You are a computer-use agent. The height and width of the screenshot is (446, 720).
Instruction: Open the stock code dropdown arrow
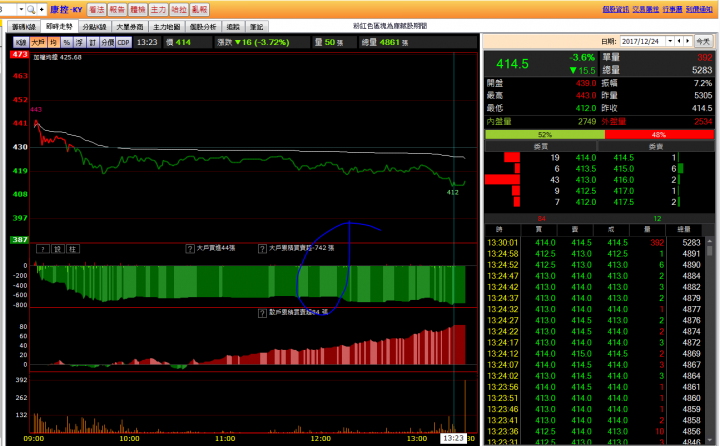21,9
